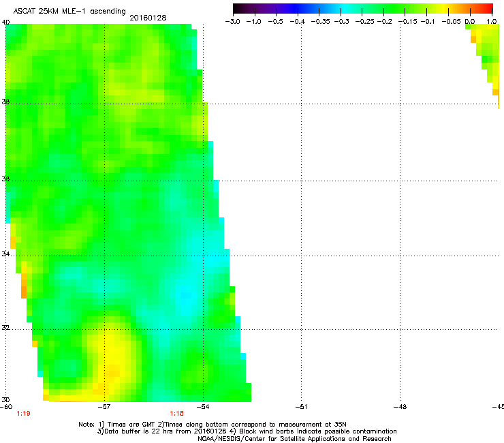The image size is (504, 443).
Task: Pick the black end of the color bar
Action: (236, 8)
